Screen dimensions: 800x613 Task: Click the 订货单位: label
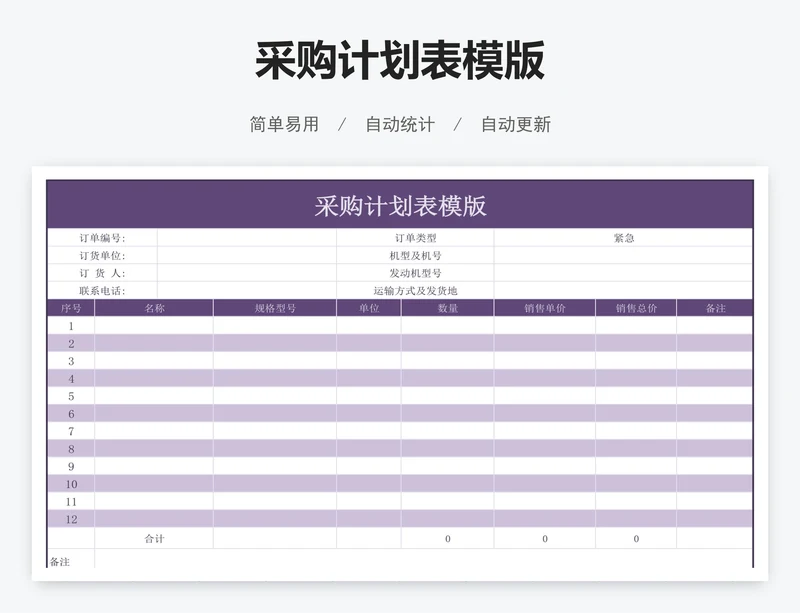tap(102, 256)
